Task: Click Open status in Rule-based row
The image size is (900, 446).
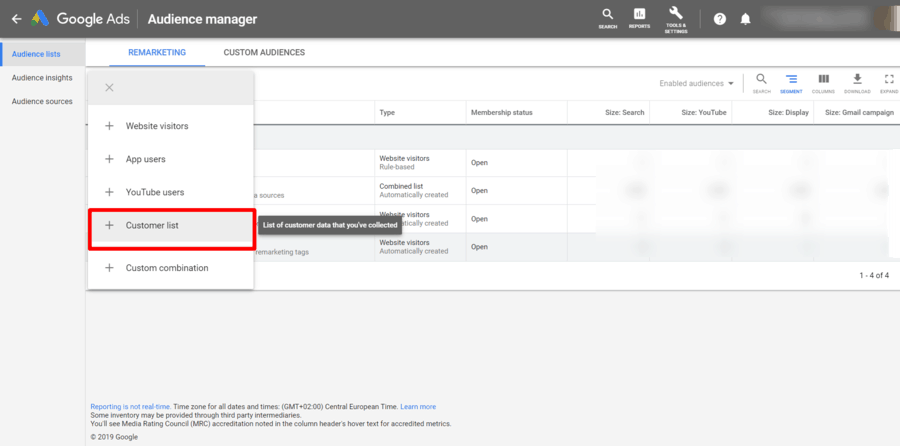Action: click(x=479, y=162)
